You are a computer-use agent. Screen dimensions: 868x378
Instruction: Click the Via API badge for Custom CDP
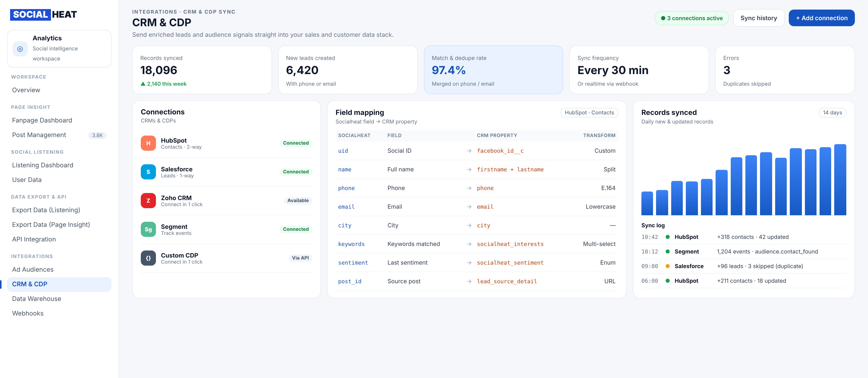point(300,258)
